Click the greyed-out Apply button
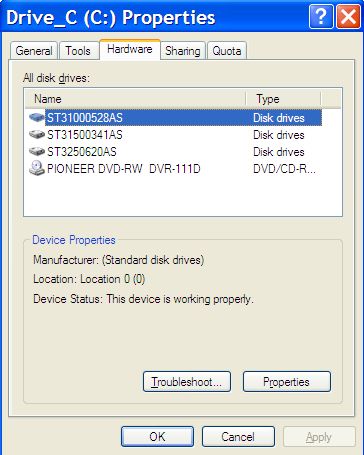The image size is (364, 455). tap(319, 437)
